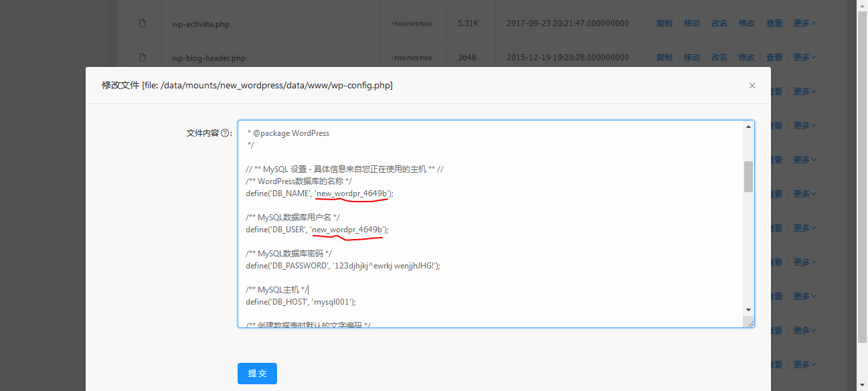Image resolution: width=868 pixels, height=391 pixels.
Task: Click 查看 link for wp-blog-header.php
Action: [x=774, y=58]
